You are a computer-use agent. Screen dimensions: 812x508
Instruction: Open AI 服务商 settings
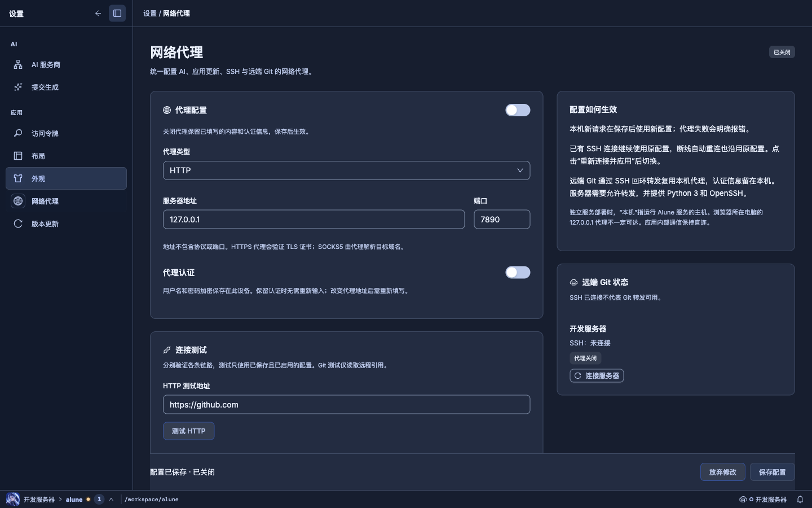tap(66, 65)
